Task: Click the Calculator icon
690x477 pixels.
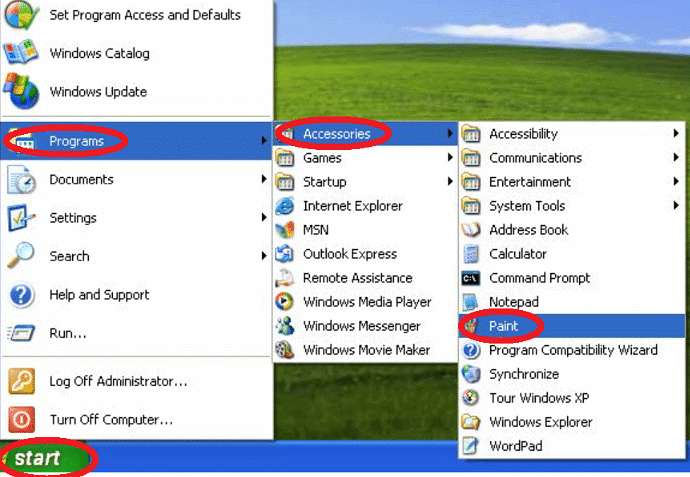Action: click(x=471, y=254)
